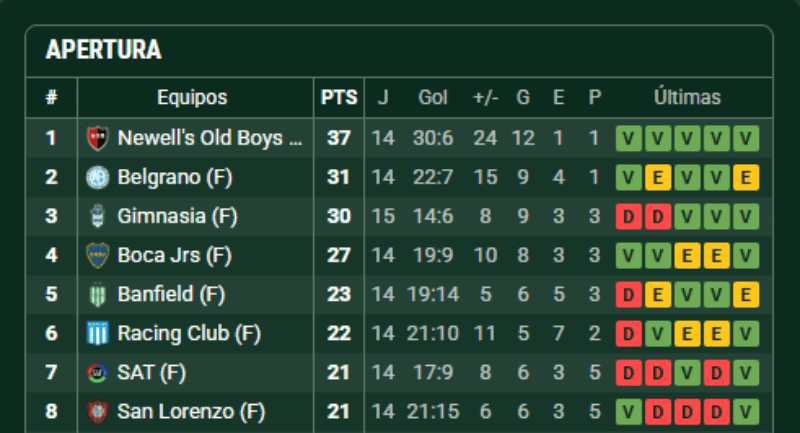Viewport: 800px width, 433px height.
Task: Click the Belgrano club crest icon
Action: click(x=97, y=178)
